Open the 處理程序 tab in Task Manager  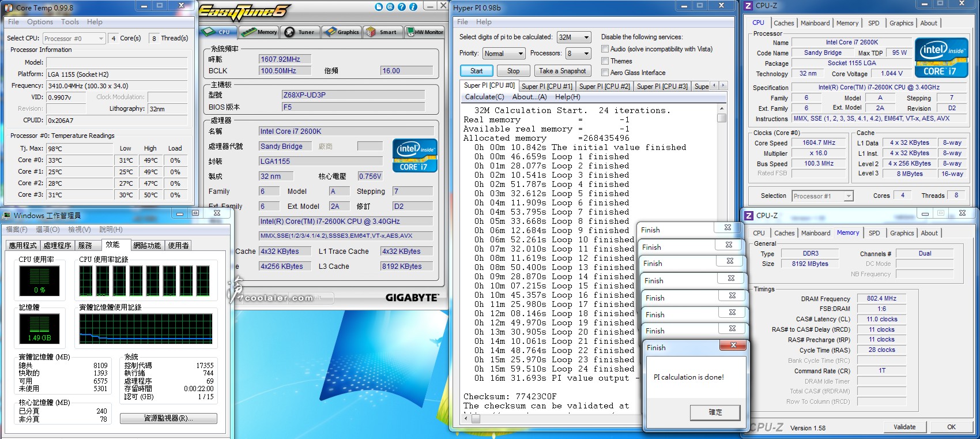click(58, 245)
